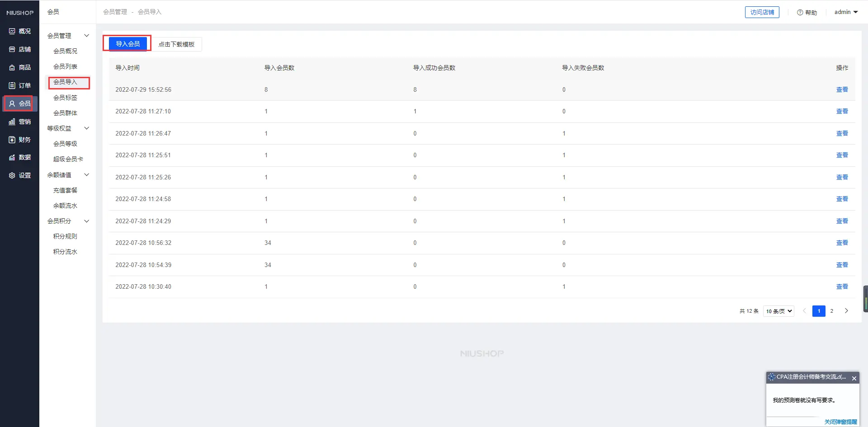The image size is (868, 427).
Task: Collapse the 会员管理 menu group
Action: [x=86, y=36]
